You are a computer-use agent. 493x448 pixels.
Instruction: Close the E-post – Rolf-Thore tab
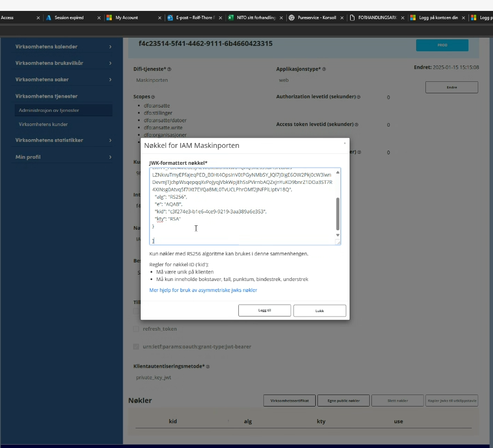click(x=220, y=18)
